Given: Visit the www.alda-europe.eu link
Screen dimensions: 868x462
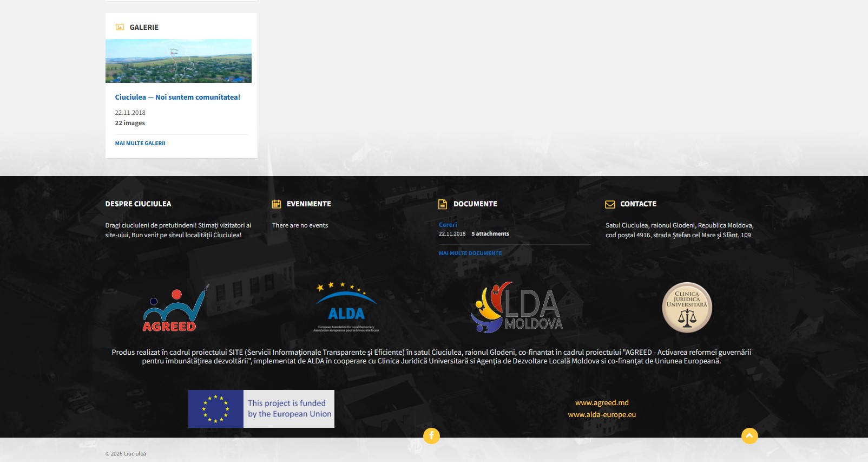Looking at the screenshot, I should [x=602, y=415].
